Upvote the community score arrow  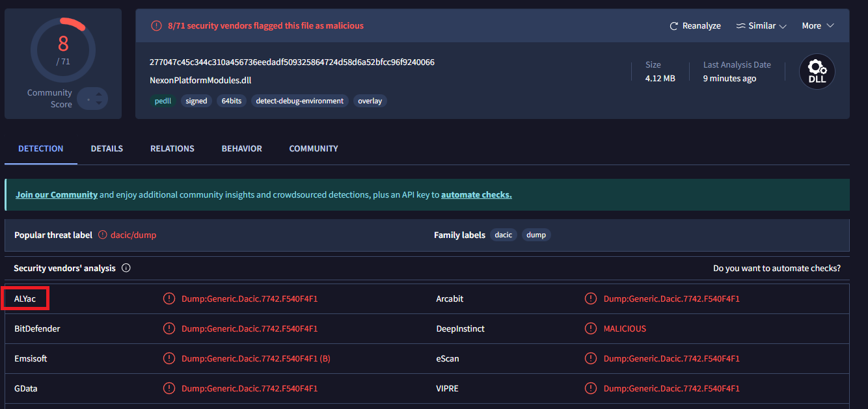click(98, 94)
